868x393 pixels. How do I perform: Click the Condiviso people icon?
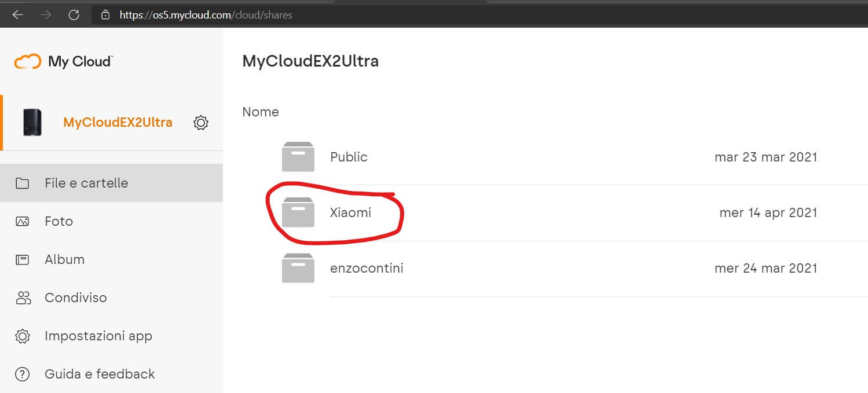(x=23, y=298)
